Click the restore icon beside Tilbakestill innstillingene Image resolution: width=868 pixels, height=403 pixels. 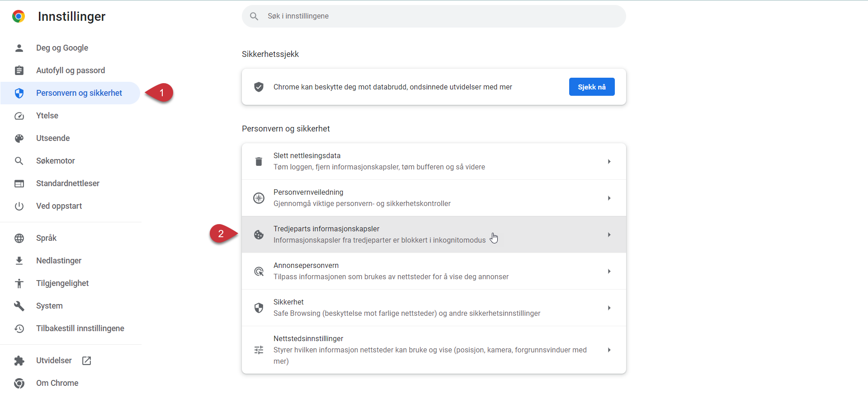click(19, 328)
